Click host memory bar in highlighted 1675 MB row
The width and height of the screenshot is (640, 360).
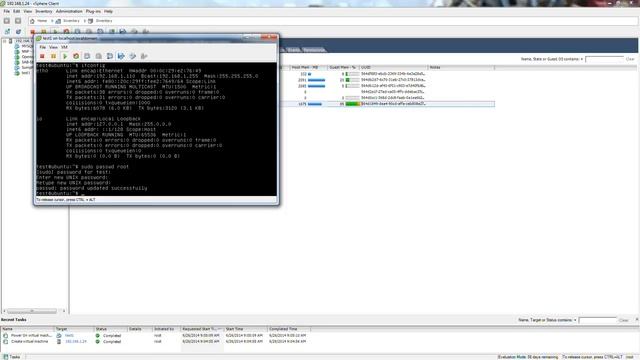[315, 104]
